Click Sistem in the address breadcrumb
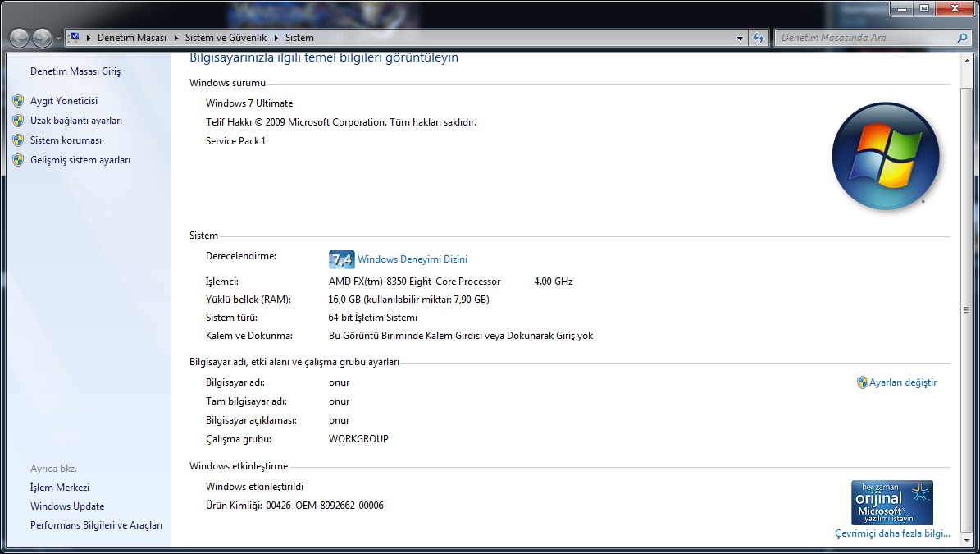 click(x=299, y=38)
